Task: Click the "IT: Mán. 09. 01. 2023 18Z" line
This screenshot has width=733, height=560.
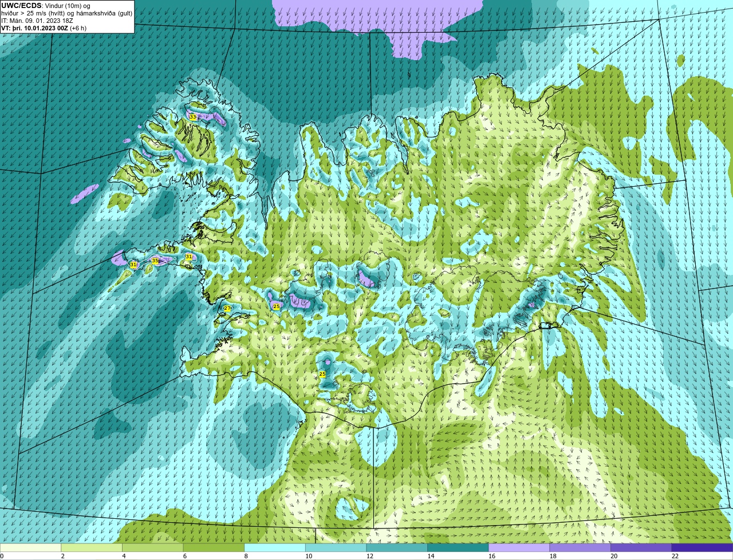Action: click(x=37, y=21)
